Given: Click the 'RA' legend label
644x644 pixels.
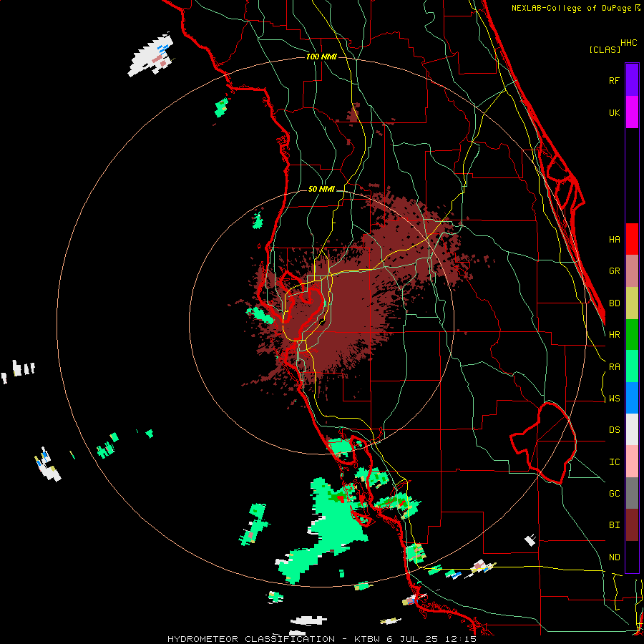Looking at the screenshot, I should coord(614,367).
